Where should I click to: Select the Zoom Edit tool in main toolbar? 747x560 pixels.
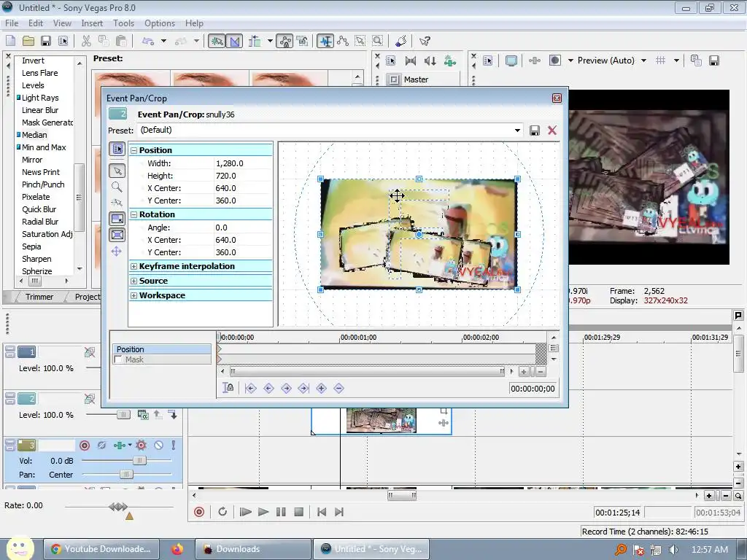point(378,41)
